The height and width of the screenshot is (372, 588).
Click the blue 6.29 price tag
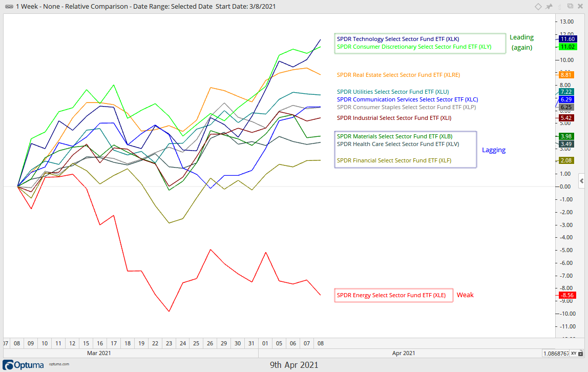(566, 99)
